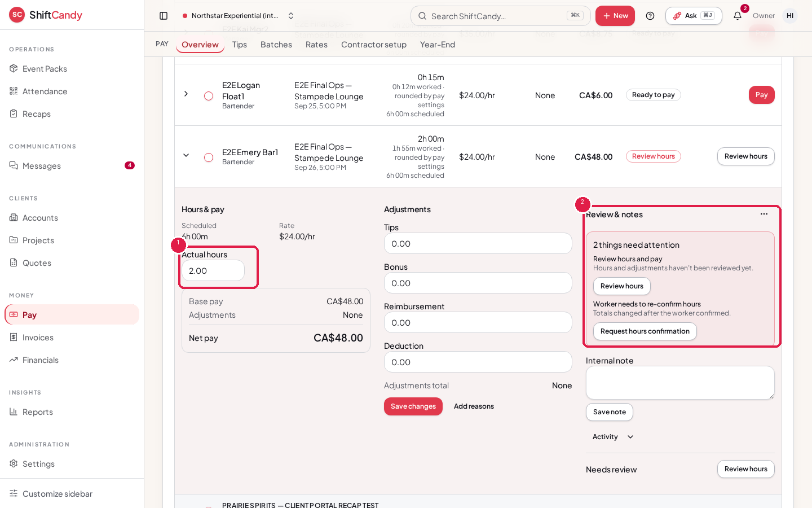Open the Year-End tab
This screenshot has width=812, height=508.
[438, 45]
